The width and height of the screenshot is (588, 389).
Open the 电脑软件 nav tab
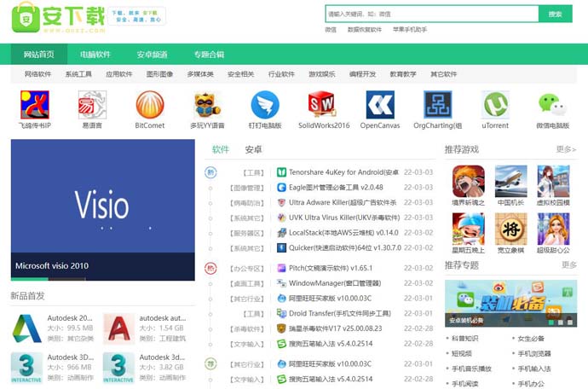click(95, 55)
